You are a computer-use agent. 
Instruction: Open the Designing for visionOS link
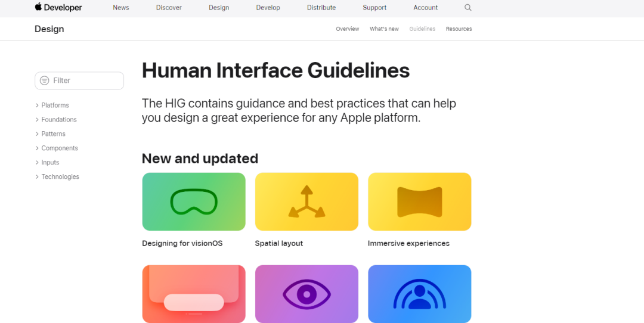pyautogui.click(x=182, y=243)
